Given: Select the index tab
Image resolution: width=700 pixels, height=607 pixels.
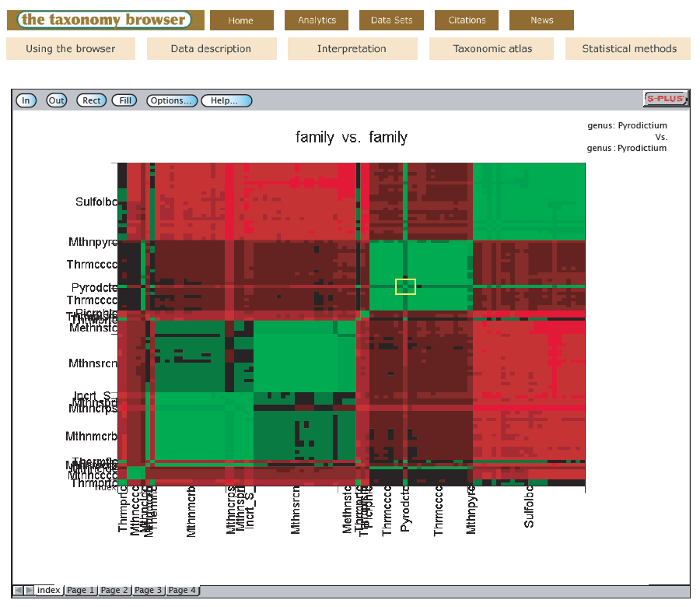Looking at the screenshot, I should coord(49,591).
